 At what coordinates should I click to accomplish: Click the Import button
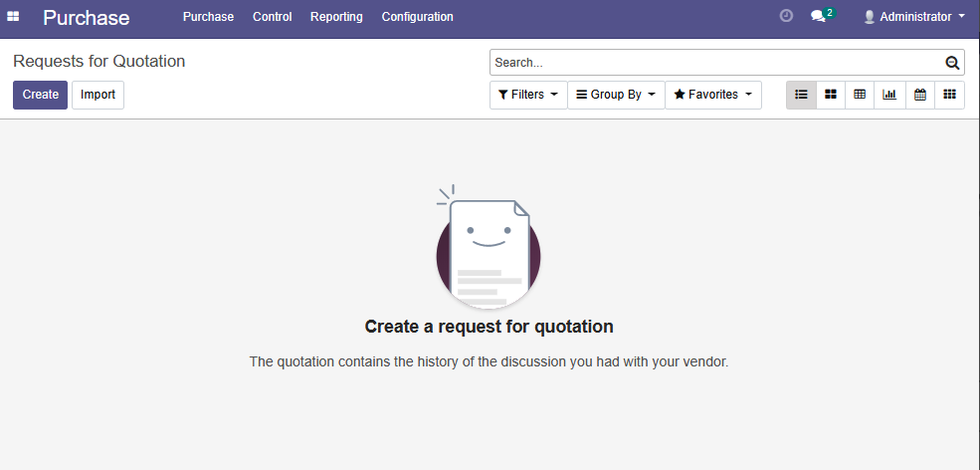click(98, 96)
